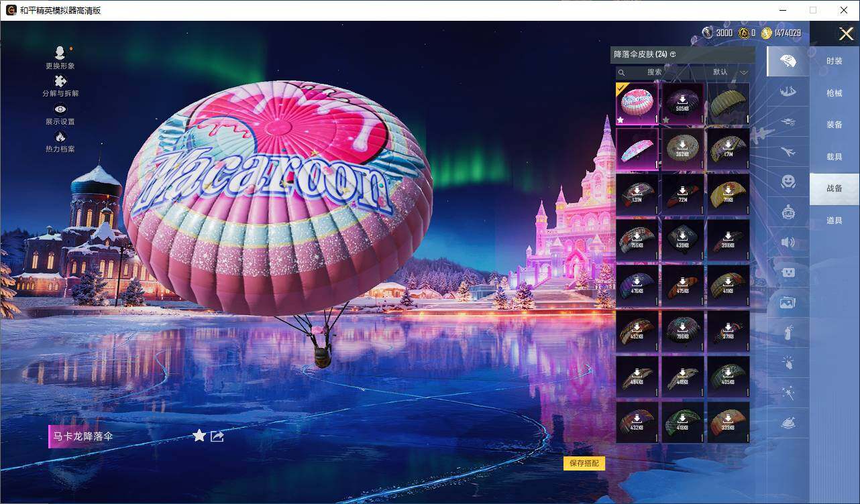Select the airplane skin category icon
This screenshot has width=860, height=504.
(788, 151)
